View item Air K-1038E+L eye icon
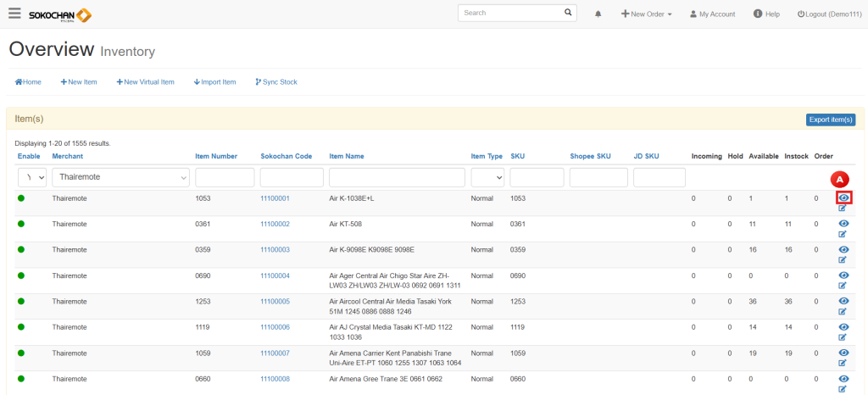This screenshot has width=868, height=395. point(843,197)
